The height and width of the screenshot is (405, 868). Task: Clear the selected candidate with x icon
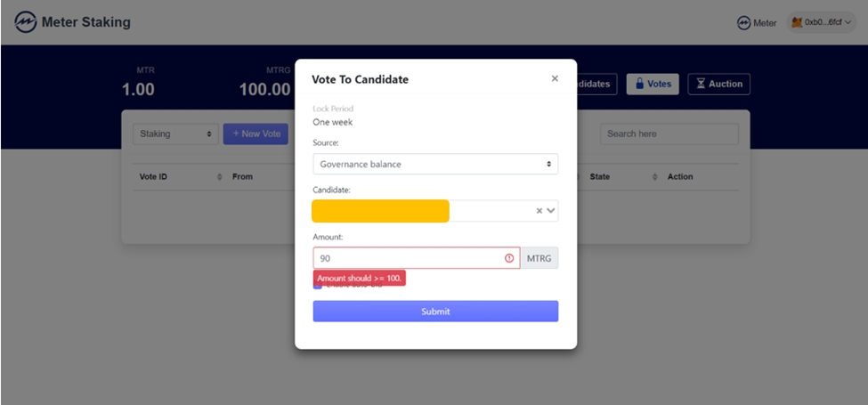click(539, 211)
